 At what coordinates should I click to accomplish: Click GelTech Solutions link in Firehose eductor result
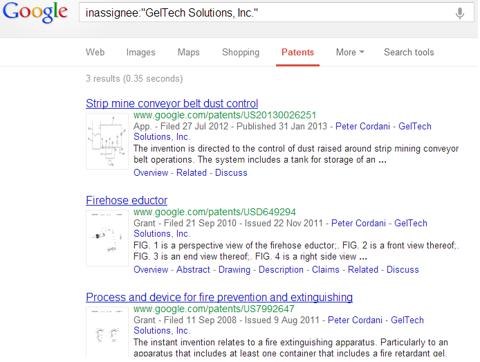point(411,223)
